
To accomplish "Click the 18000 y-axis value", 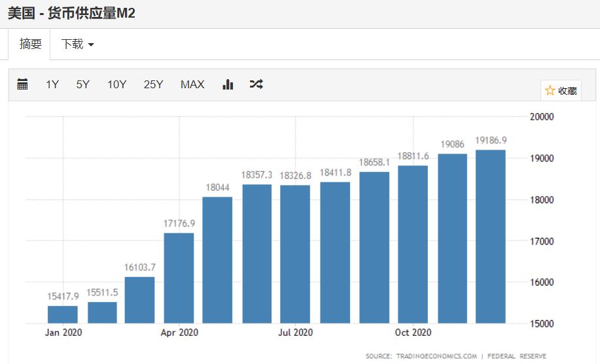I will coord(542,200).
